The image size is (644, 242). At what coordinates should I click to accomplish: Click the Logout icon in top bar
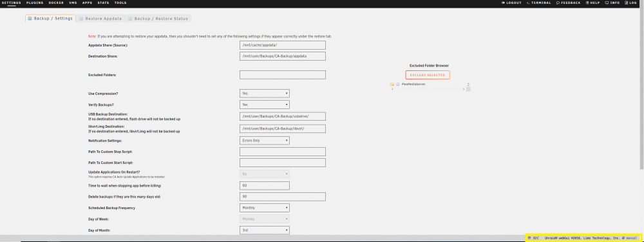(503, 3)
